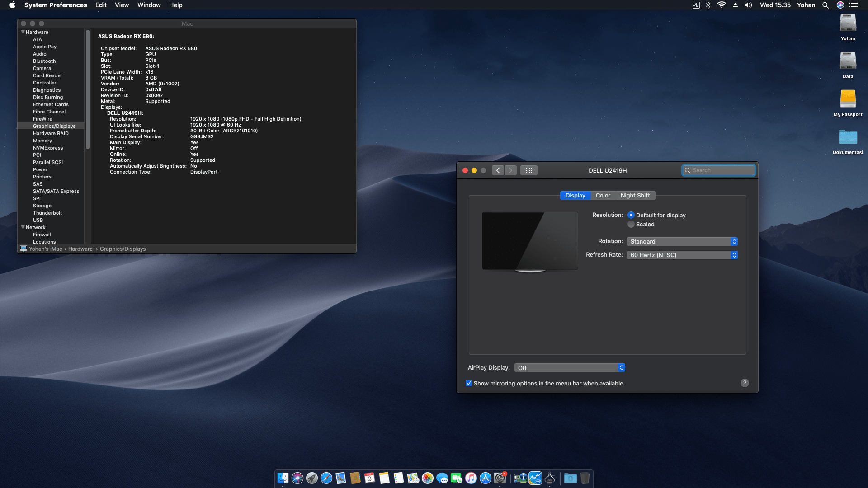Switch to the Night Shift tab
Image resolution: width=868 pixels, height=488 pixels.
coord(636,195)
